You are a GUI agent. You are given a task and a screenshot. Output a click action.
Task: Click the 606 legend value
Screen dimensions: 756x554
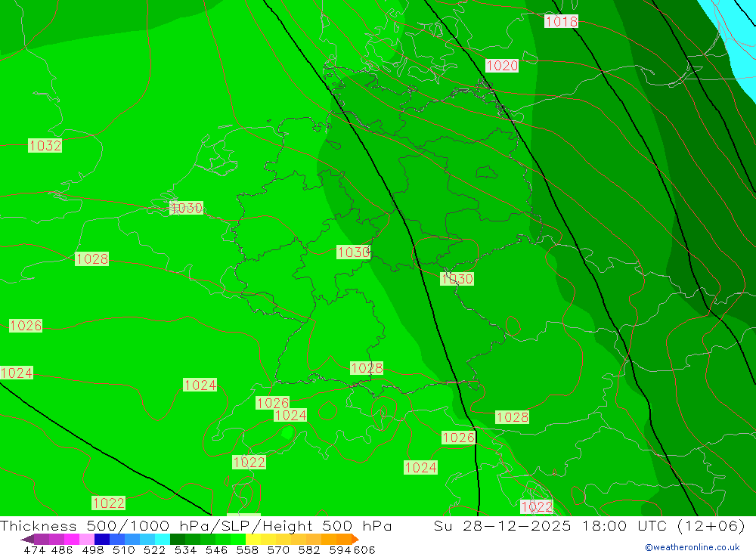[364, 549]
